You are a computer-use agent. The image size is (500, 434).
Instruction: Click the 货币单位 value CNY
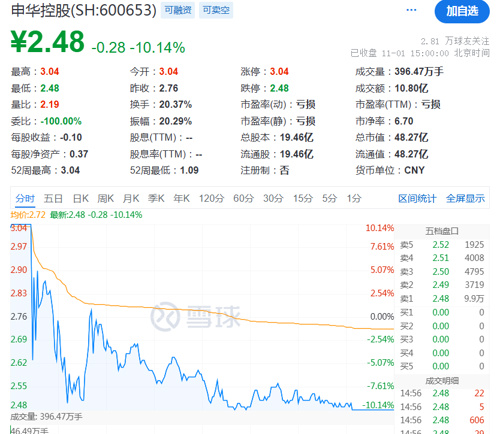pyautogui.click(x=414, y=171)
